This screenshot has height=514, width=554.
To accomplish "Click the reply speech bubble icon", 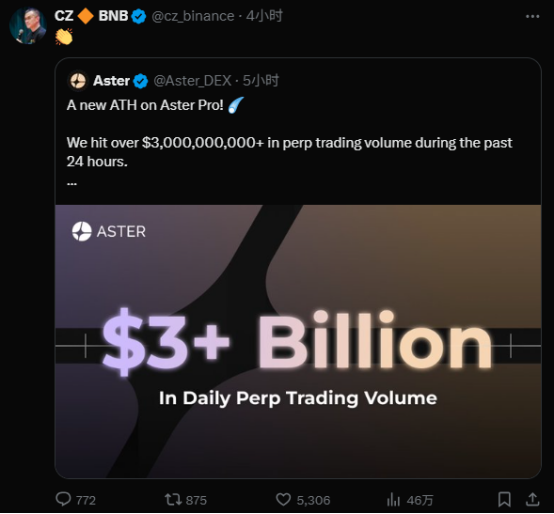I will 63,499.
